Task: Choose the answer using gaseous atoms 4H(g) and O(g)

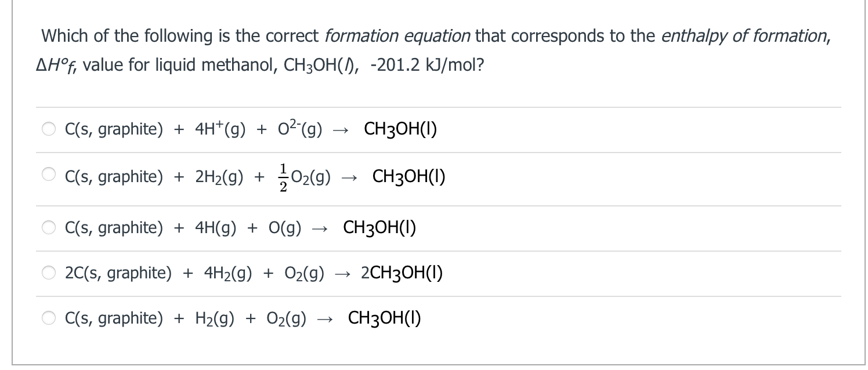Action: pyautogui.click(x=49, y=227)
